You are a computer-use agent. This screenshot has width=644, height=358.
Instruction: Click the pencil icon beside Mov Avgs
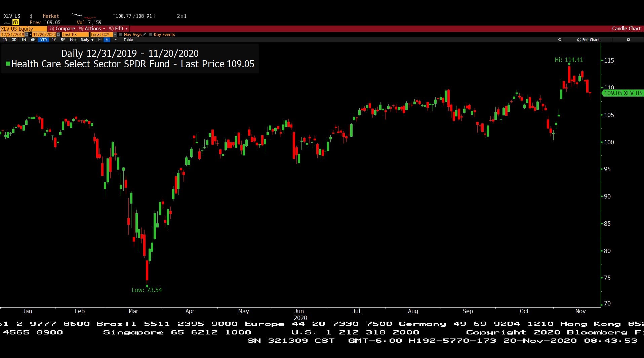point(145,34)
